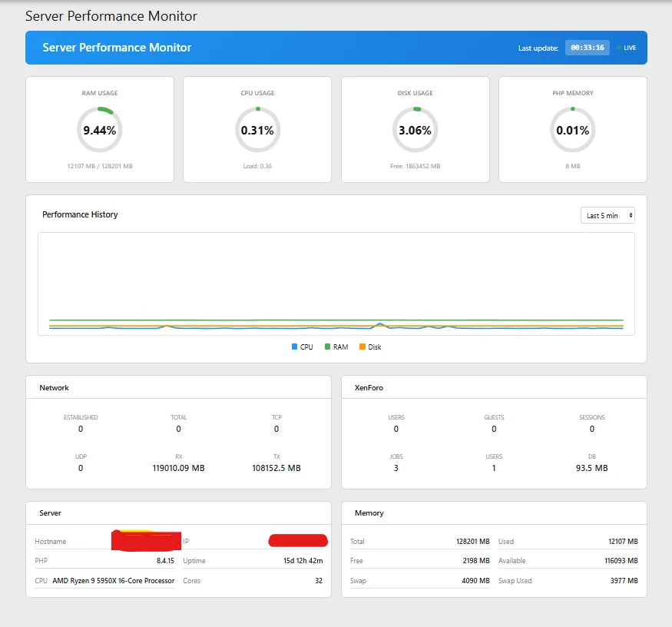
Task: Select the DB size 93.5 MB
Action: coord(592,468)
